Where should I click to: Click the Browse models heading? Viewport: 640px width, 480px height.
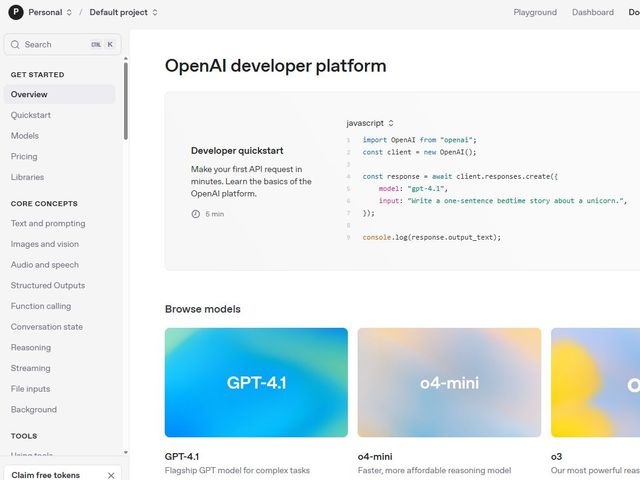point(203,309)
